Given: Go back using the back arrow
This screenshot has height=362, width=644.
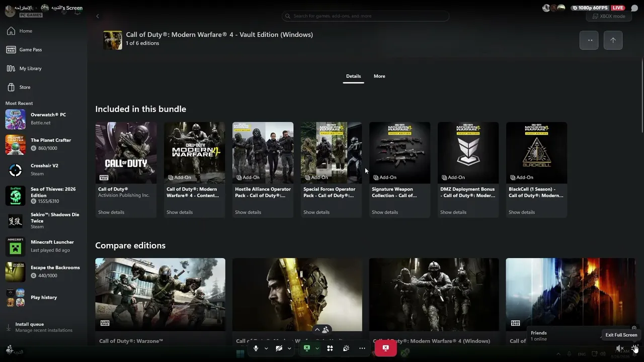Looking at the screenshot, I should pyautogui.click(x=98, y=16).
